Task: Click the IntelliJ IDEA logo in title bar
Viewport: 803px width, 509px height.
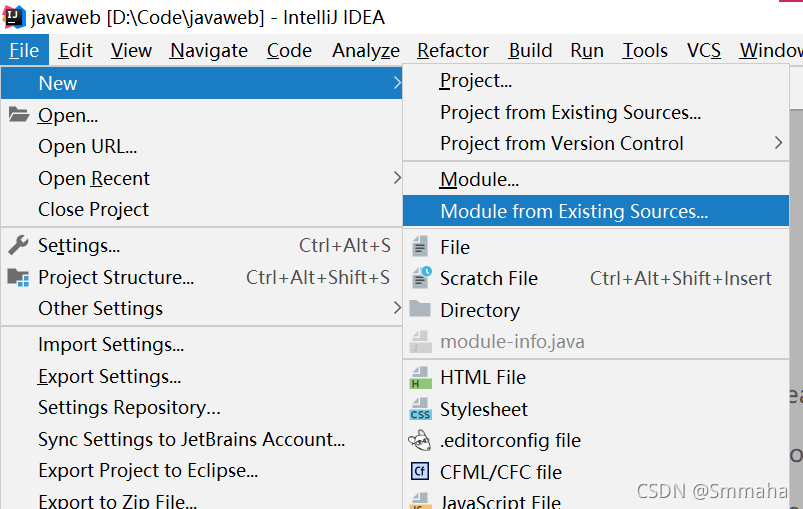Action: (14, 17)
